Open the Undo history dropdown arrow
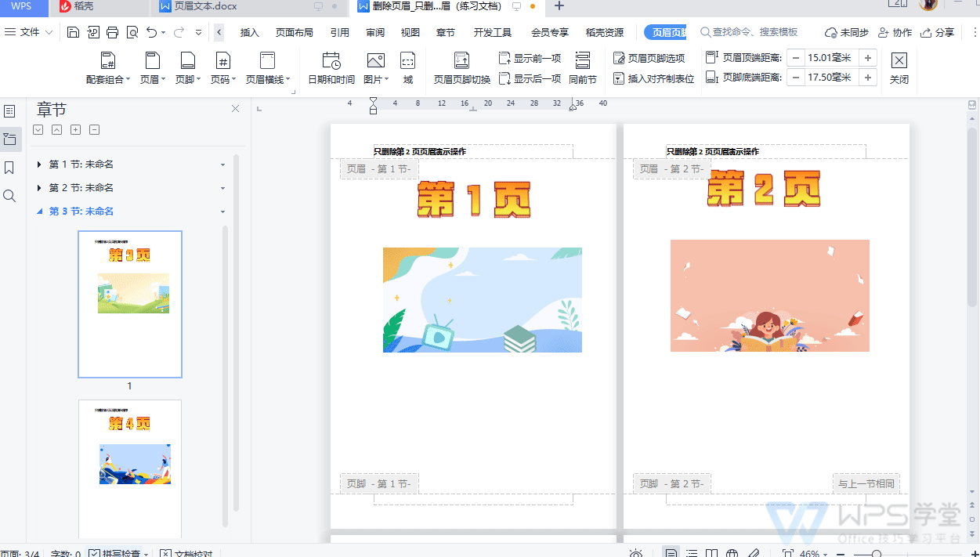 coord(164,32)
